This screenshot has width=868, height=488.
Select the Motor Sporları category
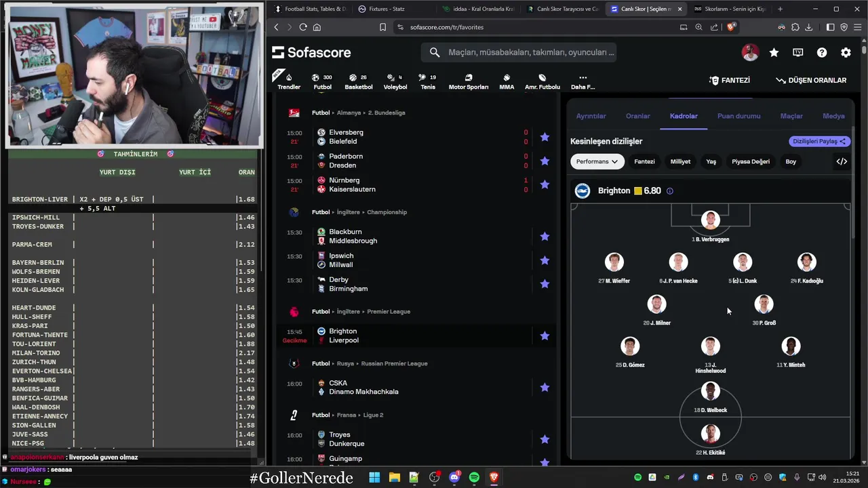[x=469, y=81]
